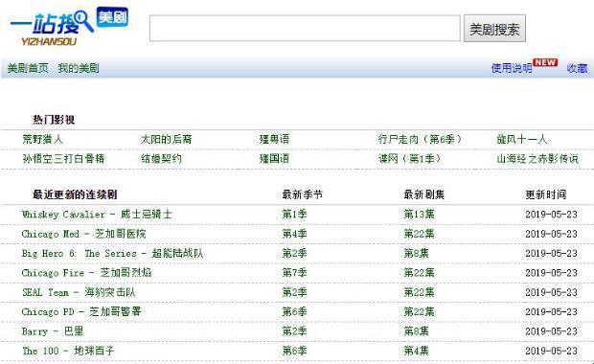Click 第8集 in Big Hero 6 row
Viewport: 594px width, 364px height.
click(x=416, y=254)
